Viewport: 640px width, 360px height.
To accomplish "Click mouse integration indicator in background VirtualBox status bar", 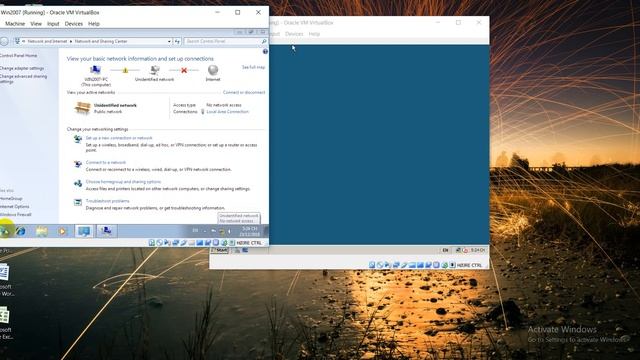I will click(444, 265).
